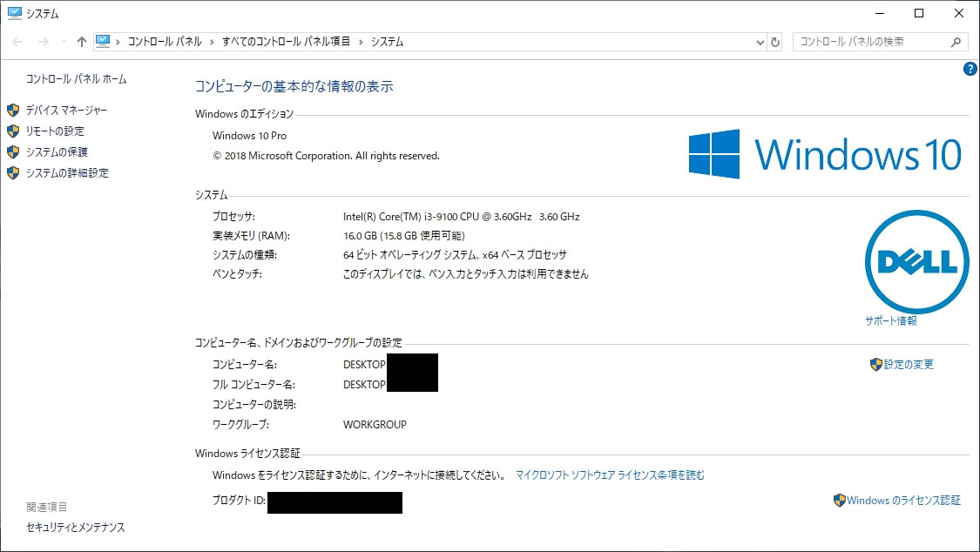Click the Dell logo
This screenshot has width=980, height=552.
coord(917,262)
